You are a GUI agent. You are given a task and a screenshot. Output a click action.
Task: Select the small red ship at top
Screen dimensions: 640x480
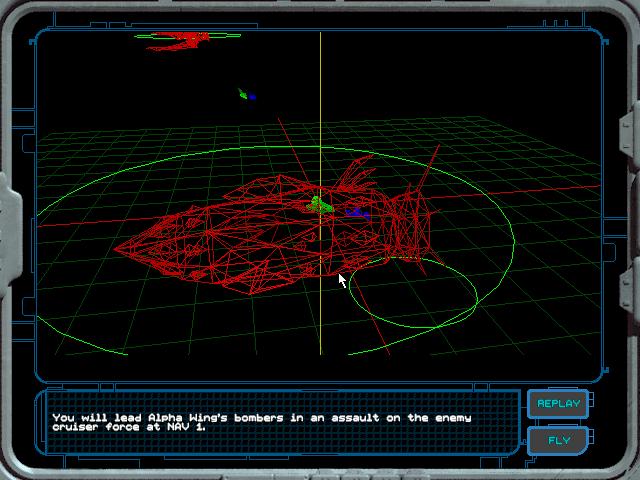click(180, 41)
